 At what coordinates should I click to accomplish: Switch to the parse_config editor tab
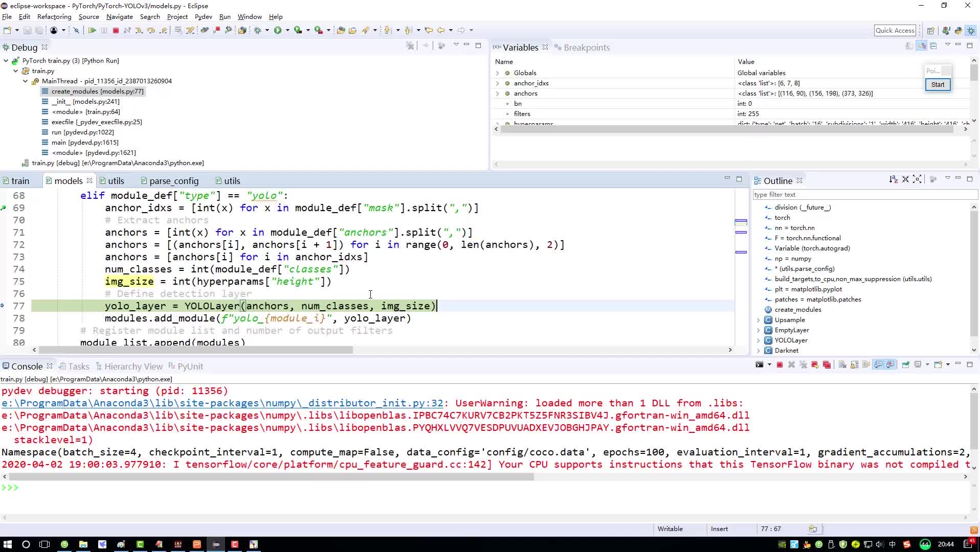tap(169, 181)
